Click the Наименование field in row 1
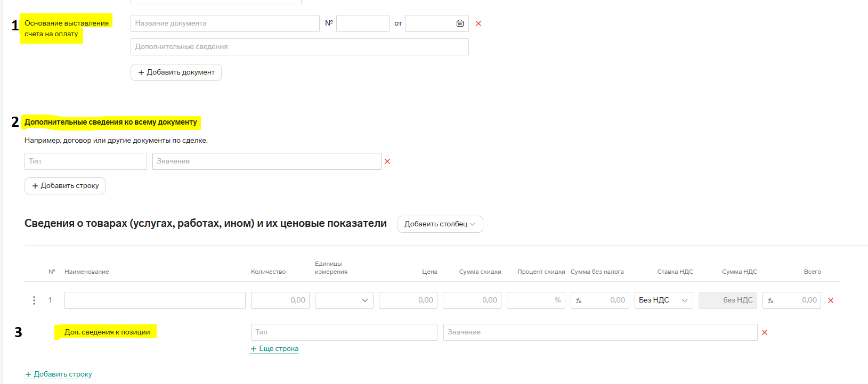Screen dimensions: 868x384 tap(155, 300)
